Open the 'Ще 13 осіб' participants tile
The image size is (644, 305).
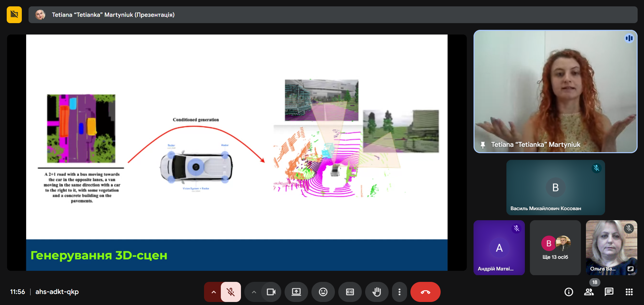(555, 248)
